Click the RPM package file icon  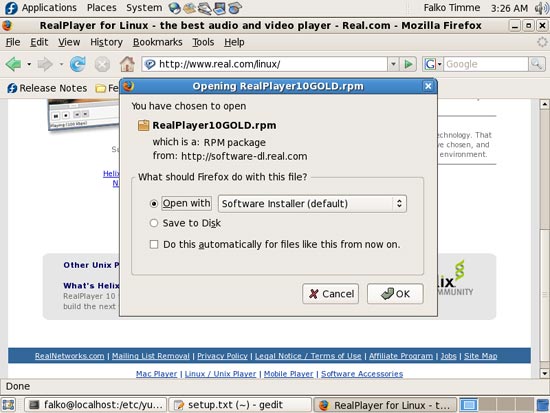(143, 125)
